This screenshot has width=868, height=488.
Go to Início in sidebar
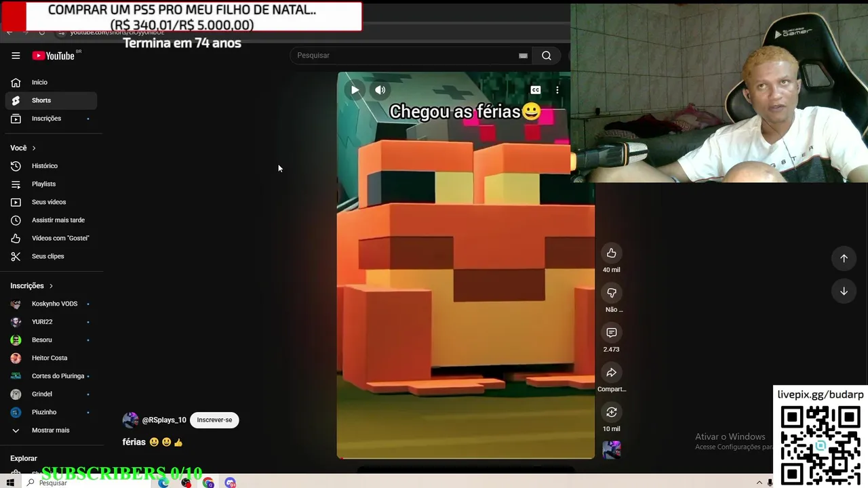tap(52, 82)
